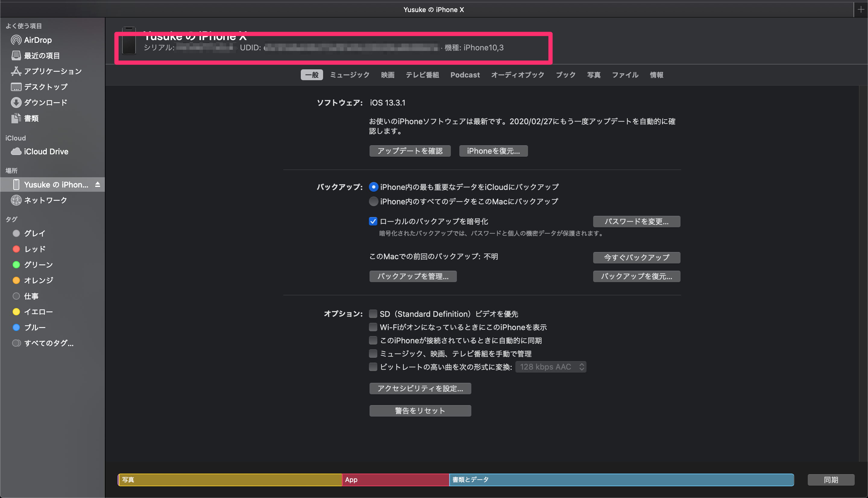Open the ネットワーク globe icon
Screen dimensions: 868x498
click(16, 200)
